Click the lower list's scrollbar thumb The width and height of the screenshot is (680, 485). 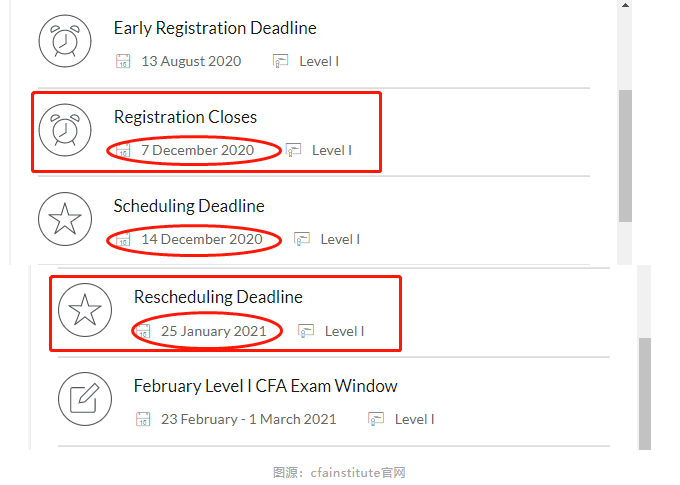[645, 394]
